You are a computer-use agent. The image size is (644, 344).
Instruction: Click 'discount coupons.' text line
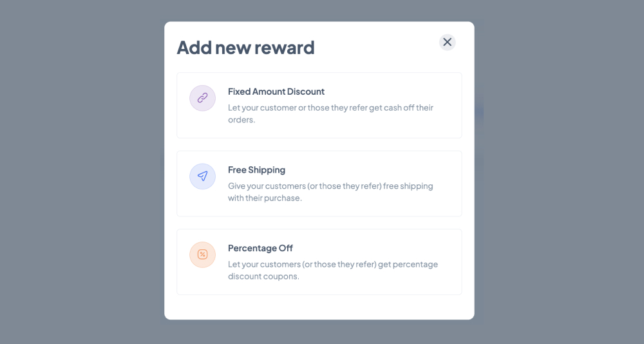coord(263,276)
